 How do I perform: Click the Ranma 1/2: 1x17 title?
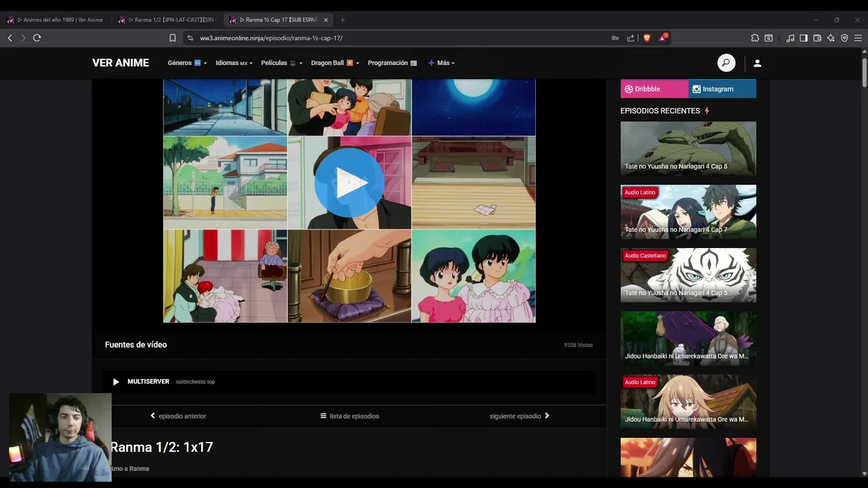(161, 447)
